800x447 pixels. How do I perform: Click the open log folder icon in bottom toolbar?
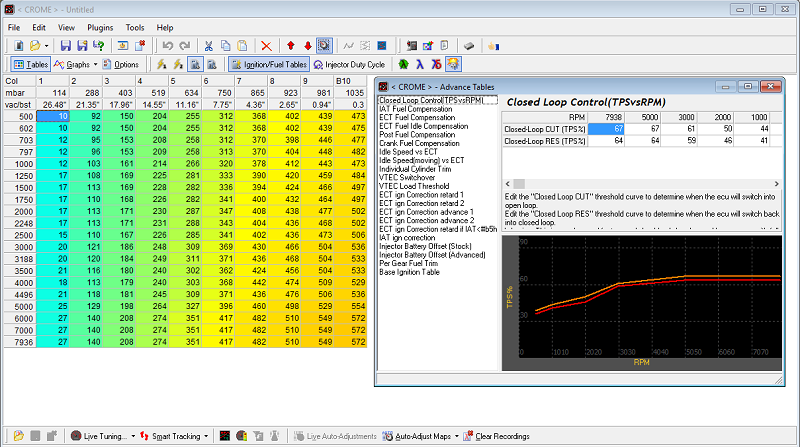18,436
